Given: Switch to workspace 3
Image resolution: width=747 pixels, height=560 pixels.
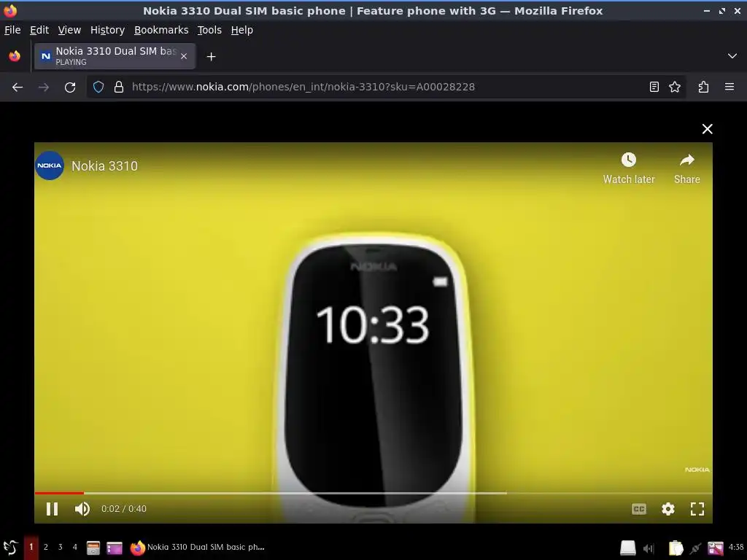Looking at the screenshot, I should pos(60,547).
